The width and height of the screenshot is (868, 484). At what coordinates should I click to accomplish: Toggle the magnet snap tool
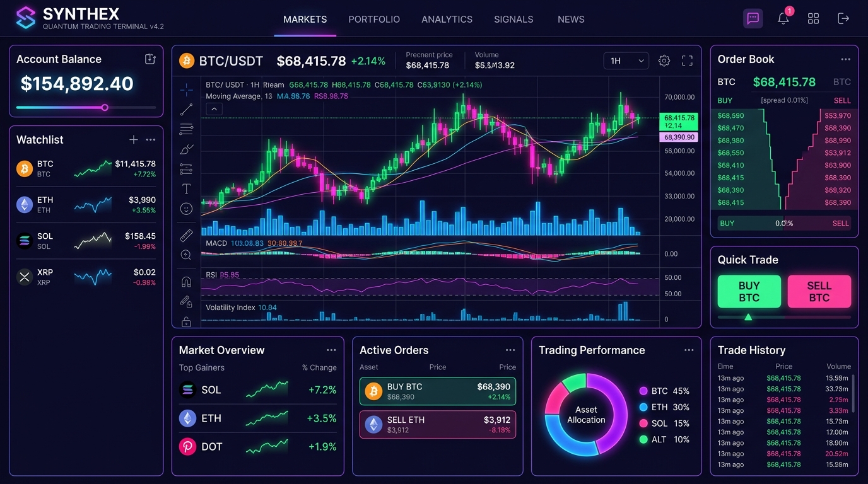186,282
